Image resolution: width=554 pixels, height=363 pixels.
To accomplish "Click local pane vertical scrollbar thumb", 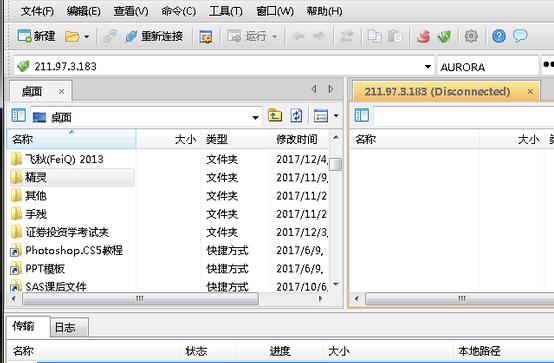I will [336, 164].
